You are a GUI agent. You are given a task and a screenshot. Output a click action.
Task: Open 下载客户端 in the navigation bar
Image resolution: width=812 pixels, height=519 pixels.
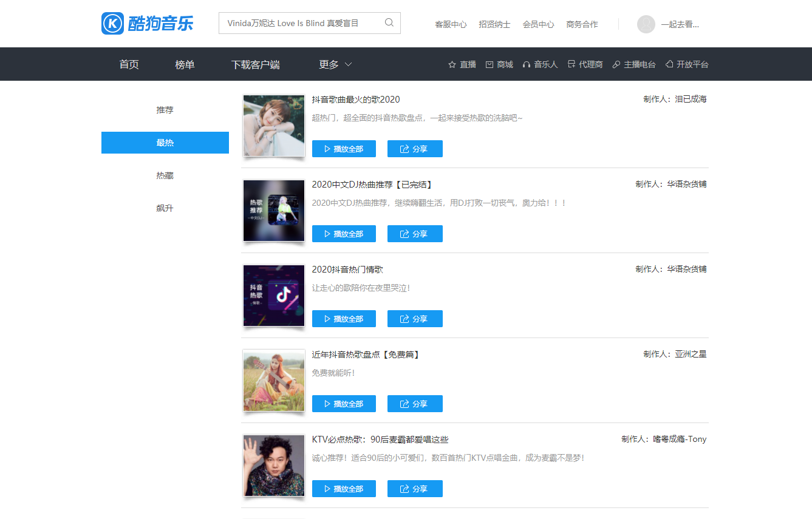(x=255, y=64)
